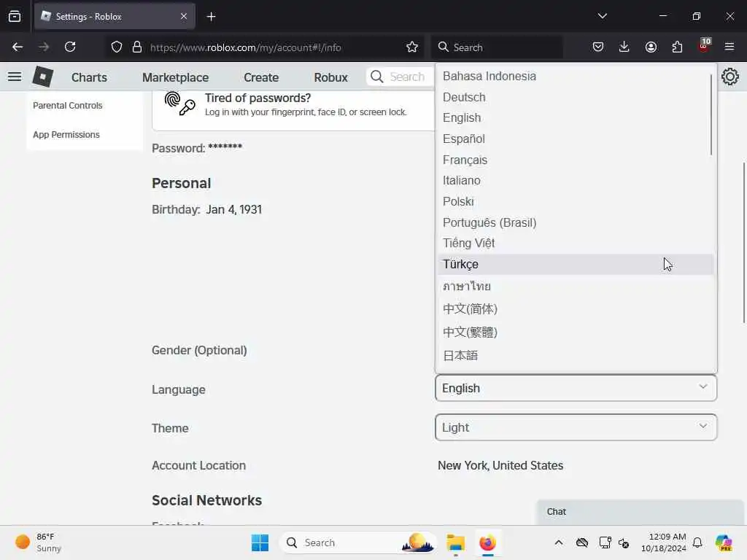Open the Robux page
This screenshot has height=560, width=747.
(330, 77)
